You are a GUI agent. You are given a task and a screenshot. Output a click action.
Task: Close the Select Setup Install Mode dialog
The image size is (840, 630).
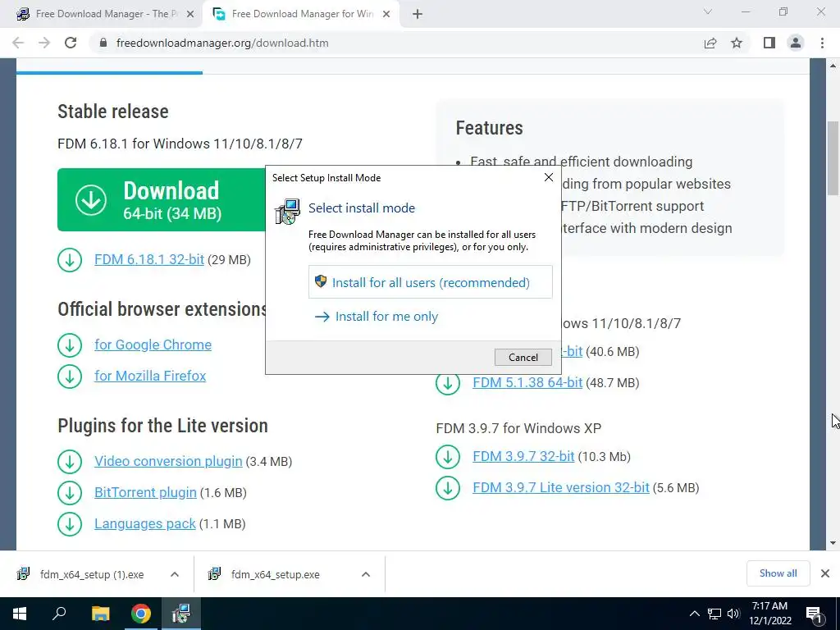click(549, 177)
